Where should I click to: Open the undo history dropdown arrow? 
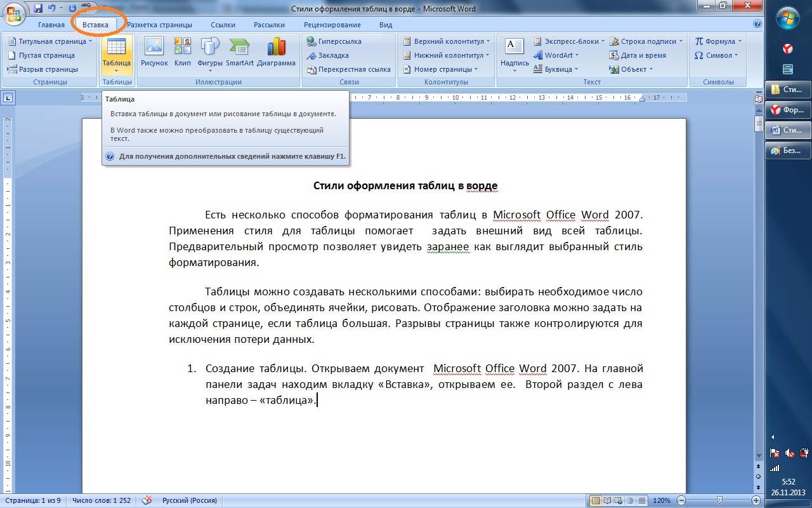click(62, 9)
